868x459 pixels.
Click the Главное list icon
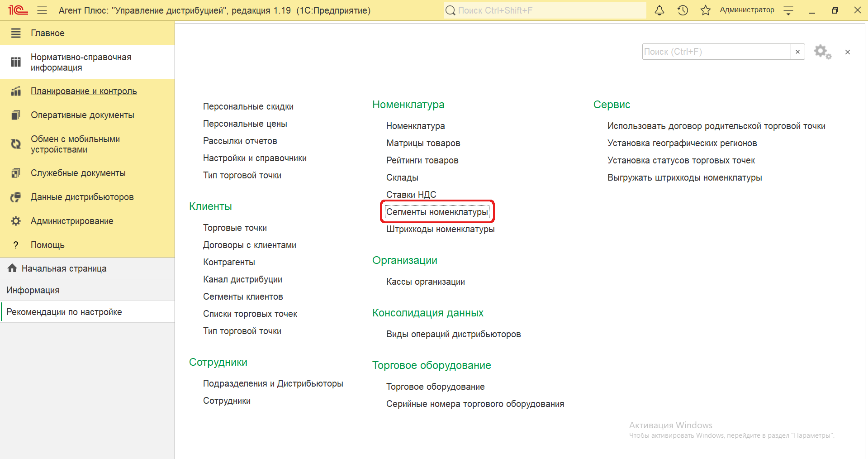click(16, 33)
